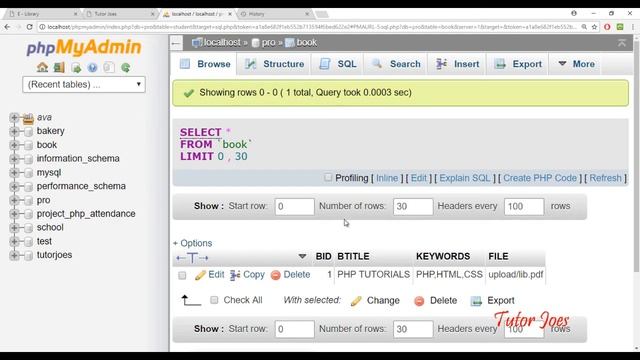This screenshot has height=360, width=640.
Task: Bookmark this page star icon
Action: click(595, 27)
